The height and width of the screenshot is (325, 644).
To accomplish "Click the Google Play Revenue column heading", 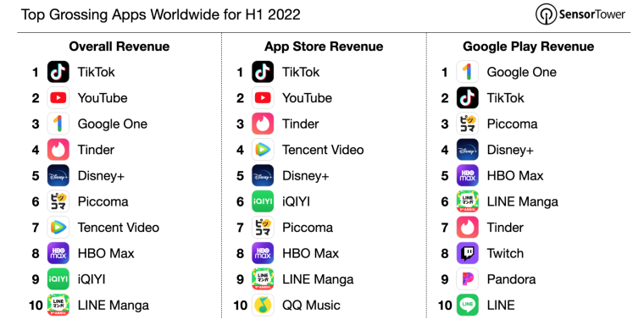I will tap(528, 47).
